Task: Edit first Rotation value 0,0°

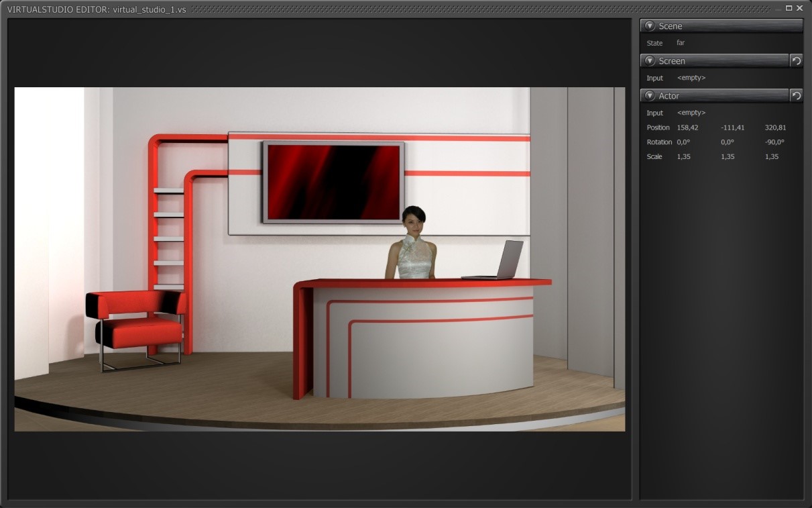Action: (x=683, y=142)
